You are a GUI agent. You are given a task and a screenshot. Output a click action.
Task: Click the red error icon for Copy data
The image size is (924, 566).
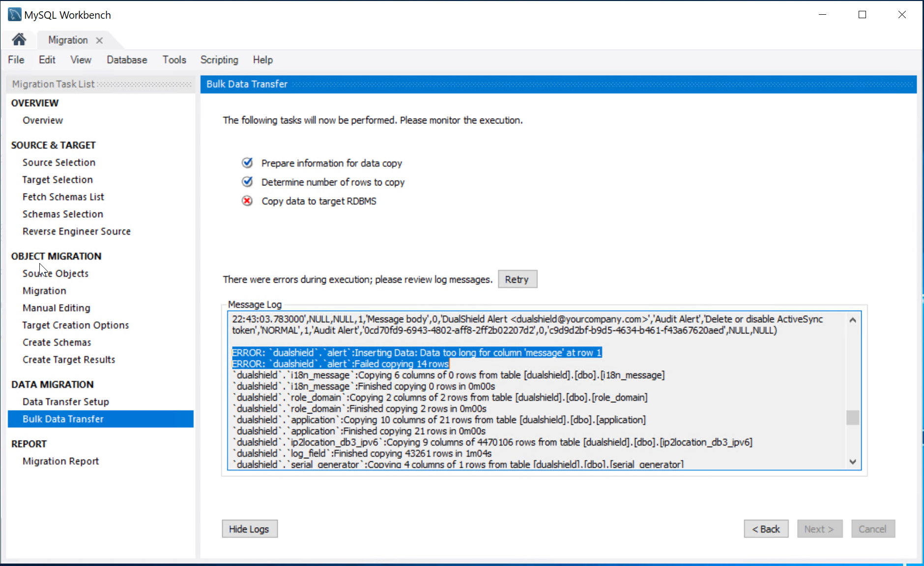(x=247, y=201)
